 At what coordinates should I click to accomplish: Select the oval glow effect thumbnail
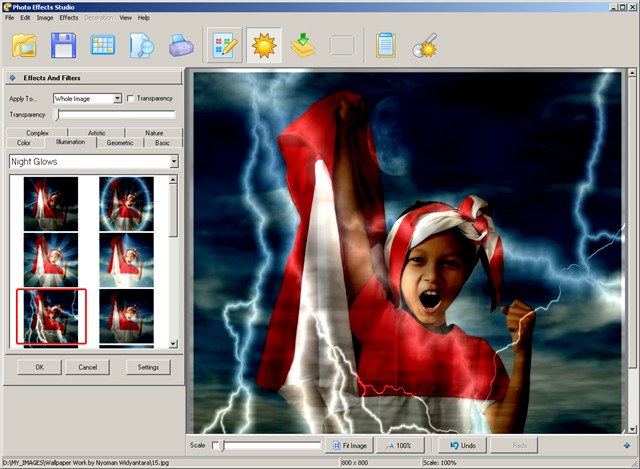[x=127, y=204]
